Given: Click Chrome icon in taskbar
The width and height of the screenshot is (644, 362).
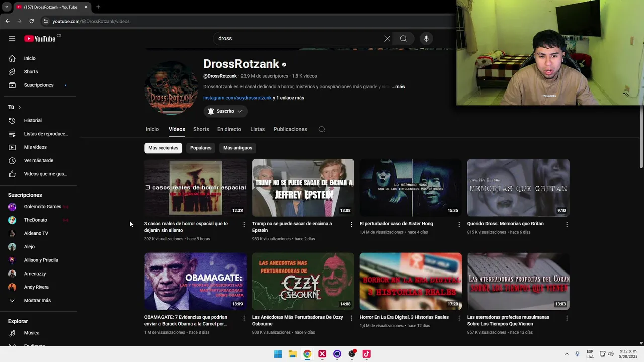Looking at the screenshot, I should (x=307, y=354).
